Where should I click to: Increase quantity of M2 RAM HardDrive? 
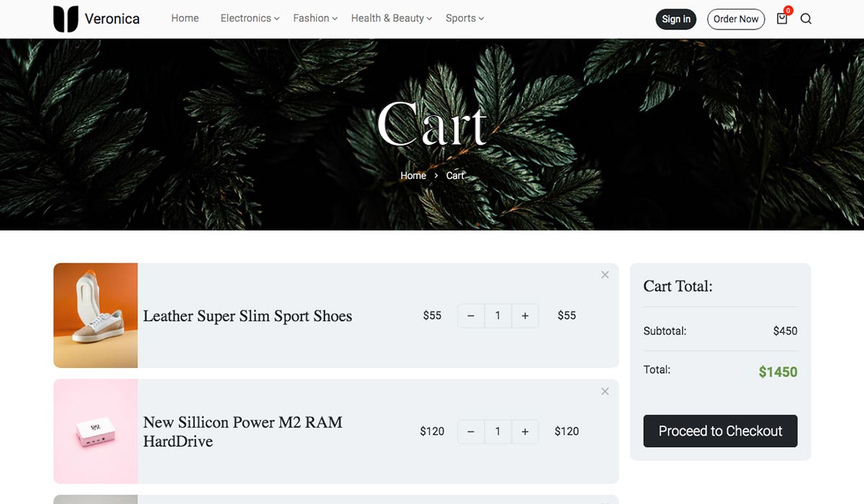(x=525, y=431)
